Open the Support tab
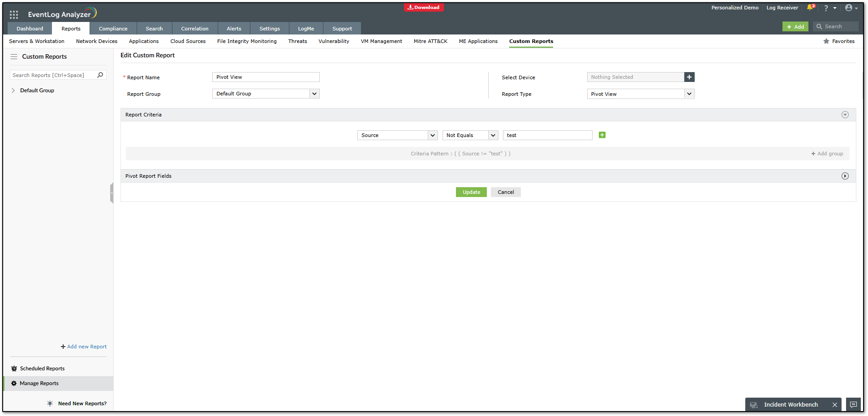Screen dimensions: 868x416 click(342, 29)
